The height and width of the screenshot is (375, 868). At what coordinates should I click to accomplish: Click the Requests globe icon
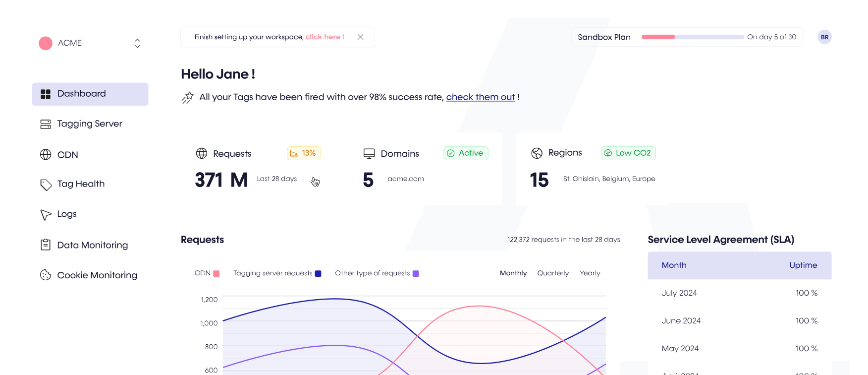[x=202, y=153]
